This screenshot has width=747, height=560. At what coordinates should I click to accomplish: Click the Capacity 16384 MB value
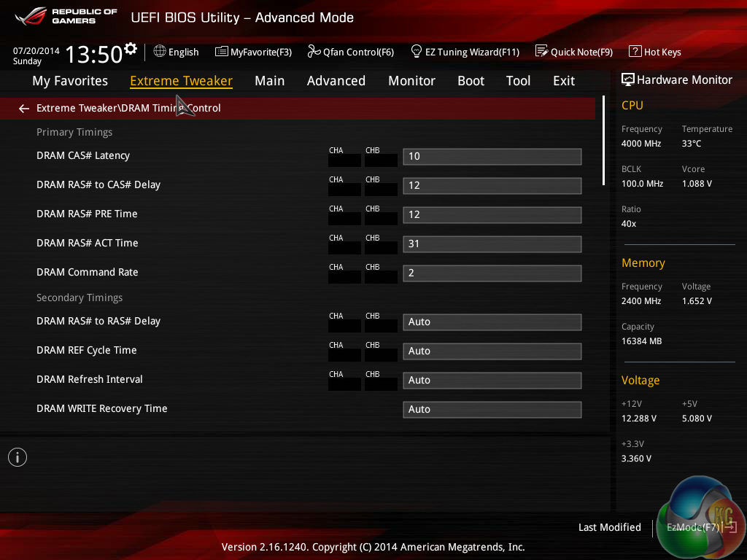click(641, 341)
